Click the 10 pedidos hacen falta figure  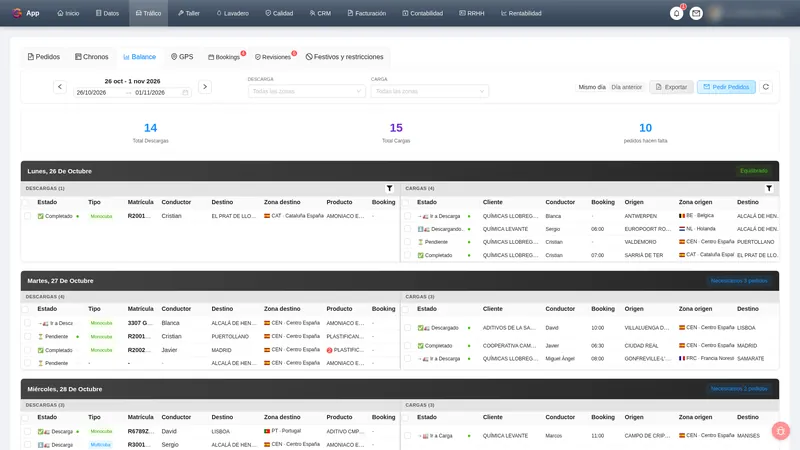click(645, 128)
